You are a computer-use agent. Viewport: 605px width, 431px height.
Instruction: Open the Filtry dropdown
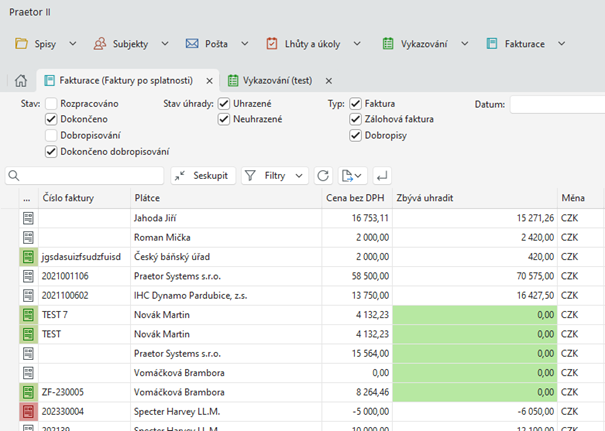pyautogui.click(x=275, y=175)
